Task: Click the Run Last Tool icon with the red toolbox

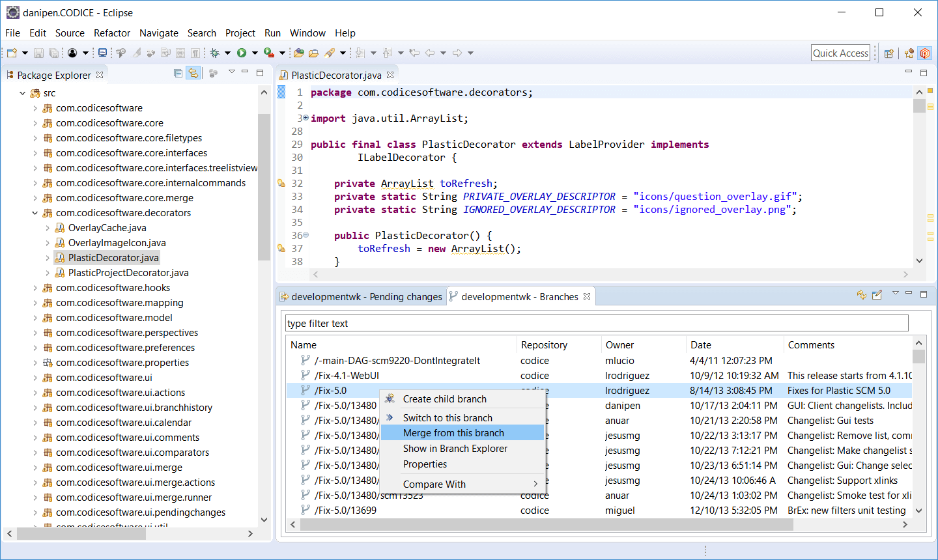Action: pos(268,53)
